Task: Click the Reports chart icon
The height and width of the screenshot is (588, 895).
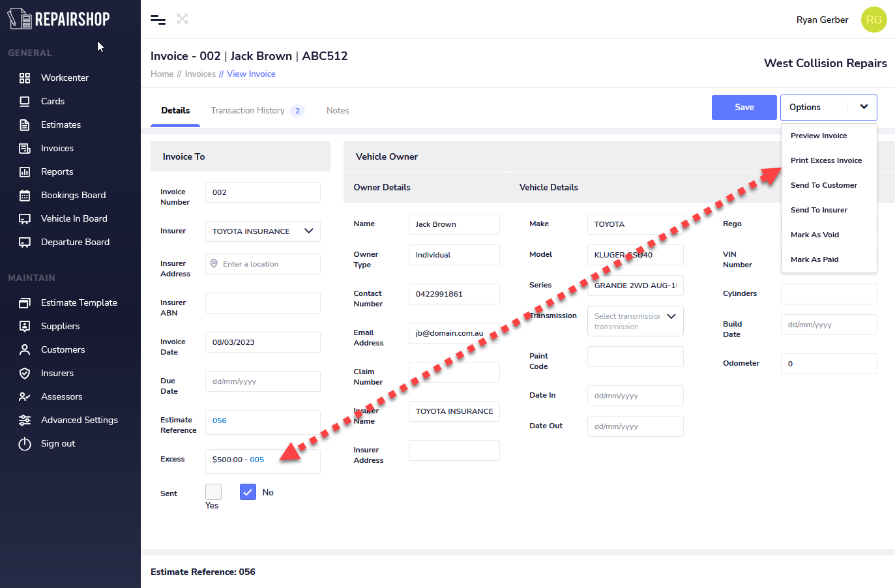Action: (25, 172)
